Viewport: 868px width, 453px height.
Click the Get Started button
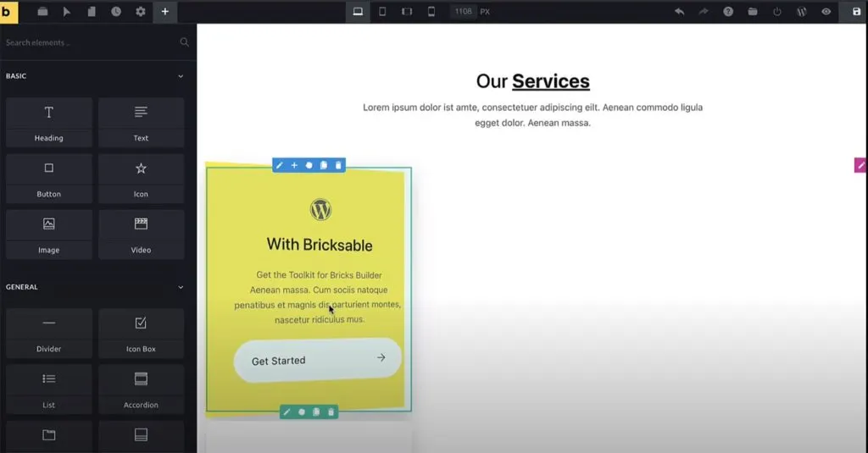tap(318, 360)
